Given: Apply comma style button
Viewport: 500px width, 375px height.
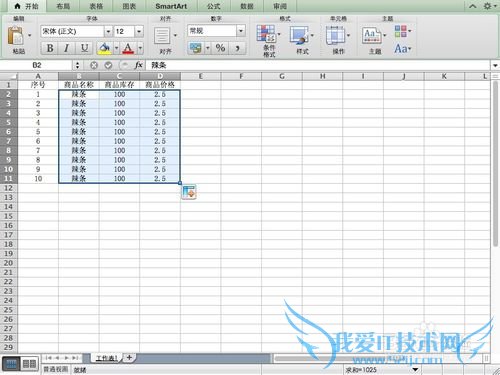Looking at the screenshot, I should [238, 48].
